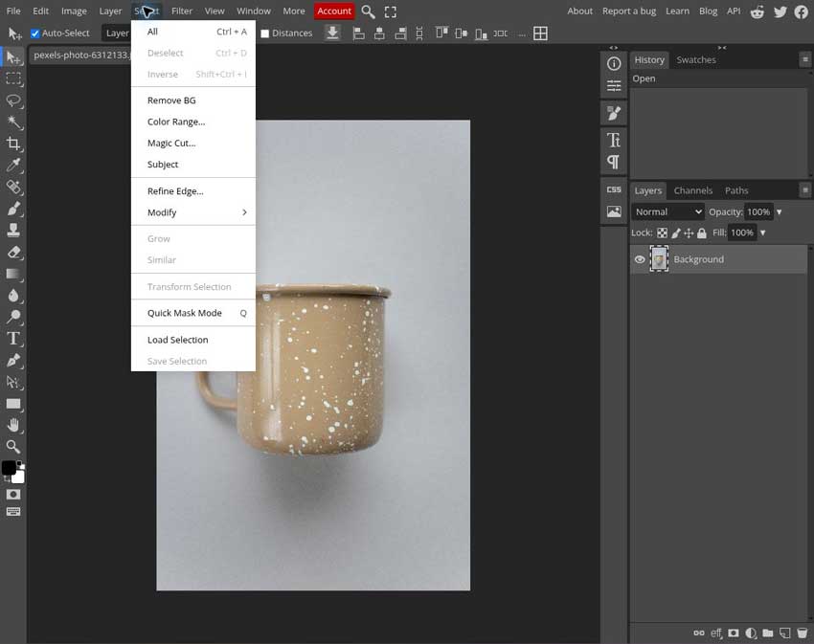The width and height of the screenshot is (814, 644).
Task: Expand the Modify submenu
Action: point(193,212)
